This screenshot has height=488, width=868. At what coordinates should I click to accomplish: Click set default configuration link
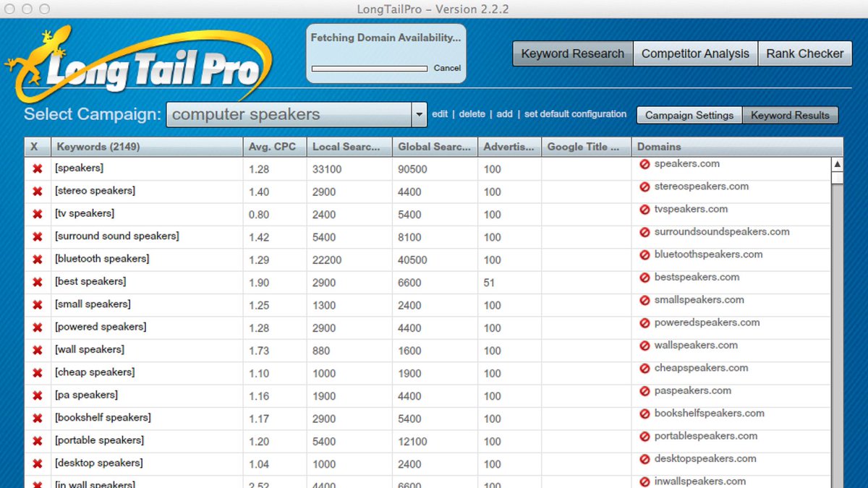pos(575,114)
